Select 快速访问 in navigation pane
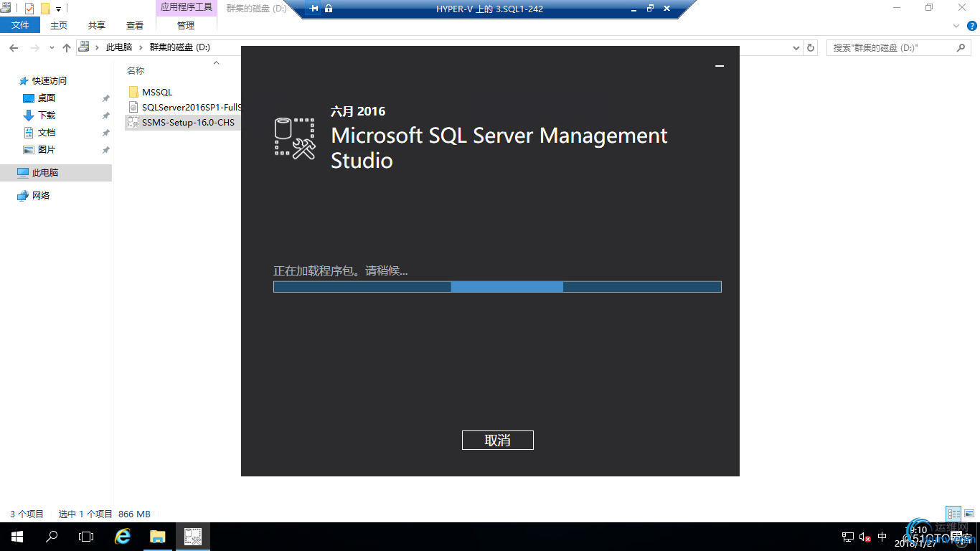 point(50,81)
